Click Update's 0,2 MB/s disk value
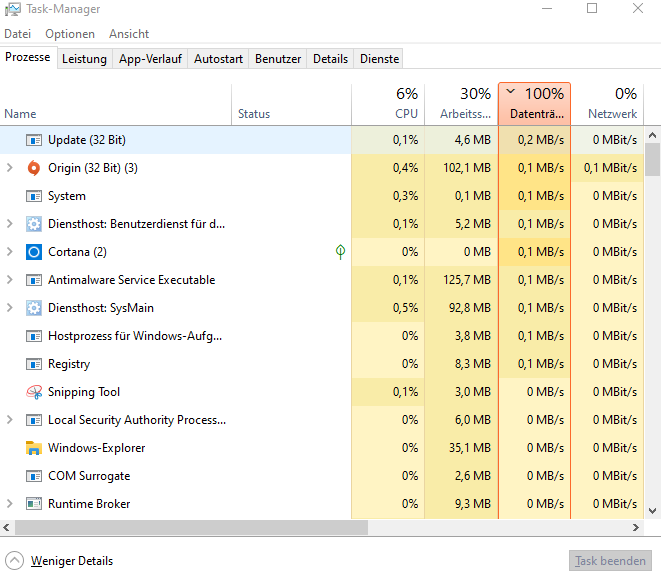 tap(541, 140)
